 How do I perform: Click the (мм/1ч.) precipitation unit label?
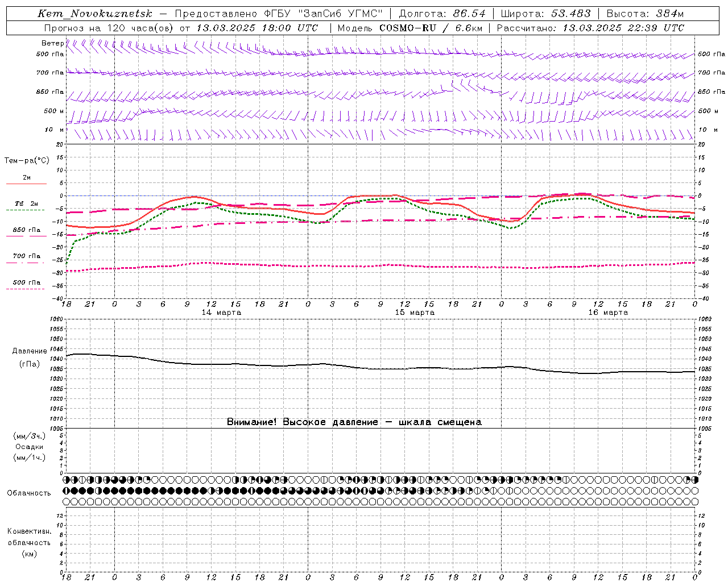point(30,458)
